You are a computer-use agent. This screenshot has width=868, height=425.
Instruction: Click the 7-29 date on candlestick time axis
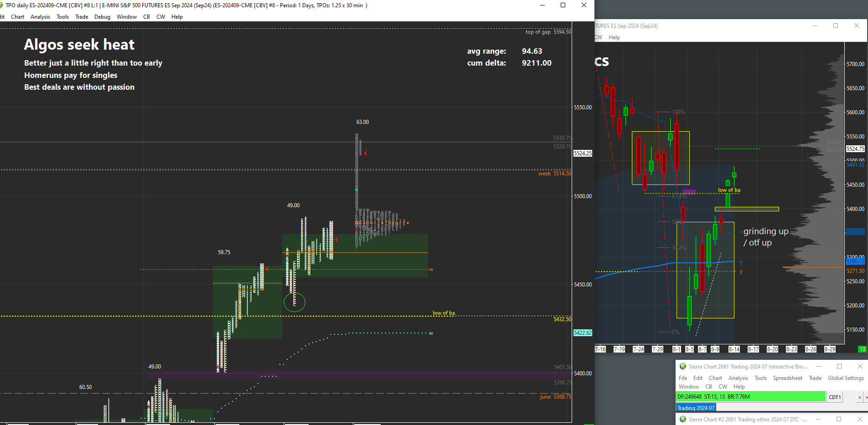coord(657,349)
